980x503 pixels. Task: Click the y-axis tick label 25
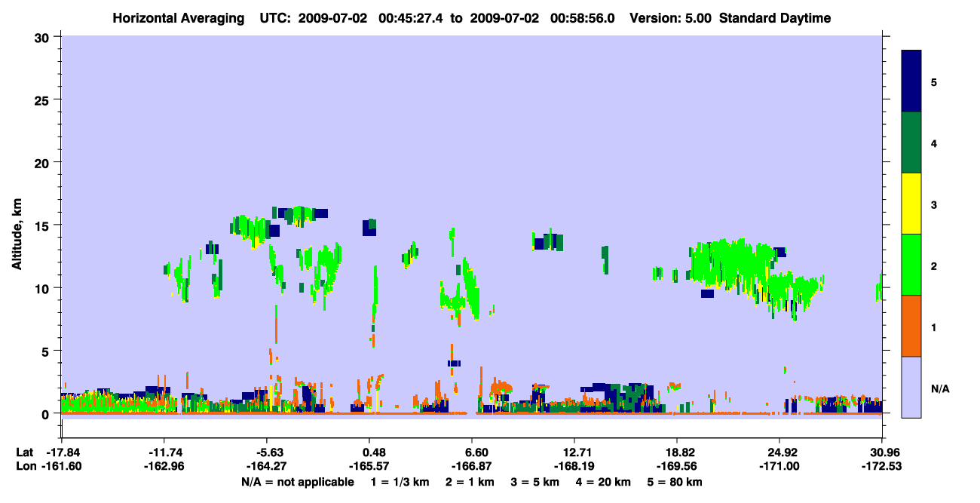[44, 100]
